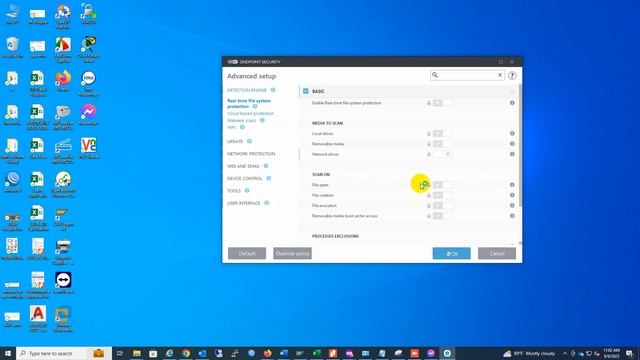Click info icon for Removable media row
640x360 pixels.
click(512, 144)
